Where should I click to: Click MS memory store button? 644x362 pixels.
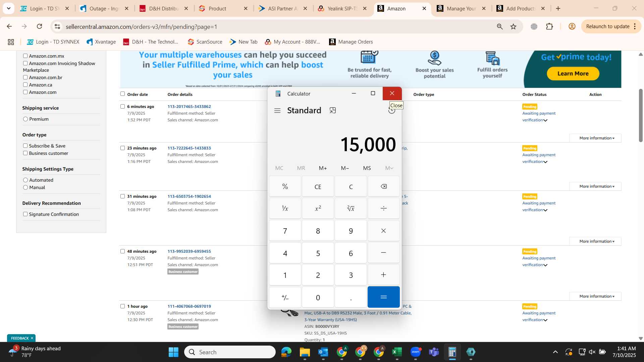coord(367,168)
